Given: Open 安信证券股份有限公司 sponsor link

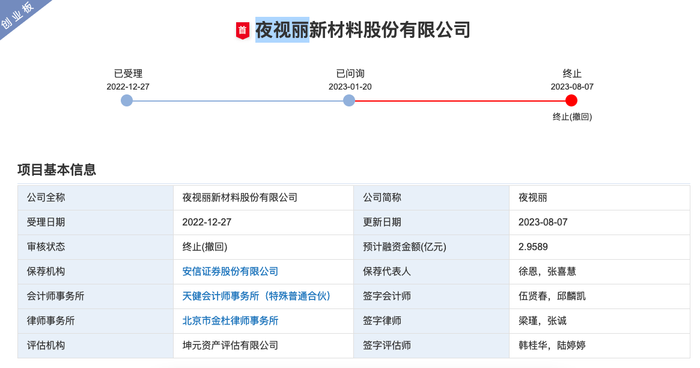Looking at the screenshot, I should pos(230,272).
